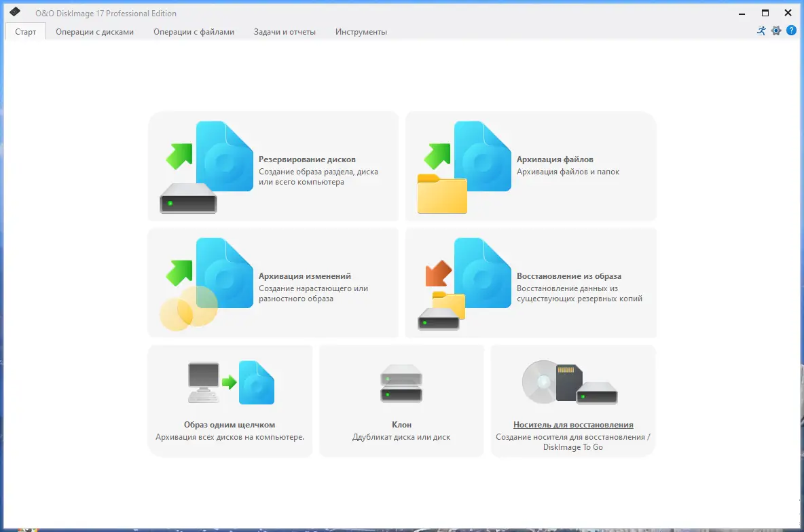This screenshot has width=804, height=532.
Task: Minimize the DiskImage window
Action: click(x=741, y=12)
